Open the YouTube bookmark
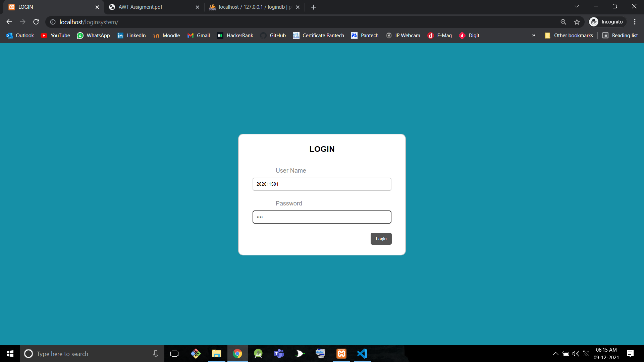Screen dimensions: 644x362 point(55,36)
